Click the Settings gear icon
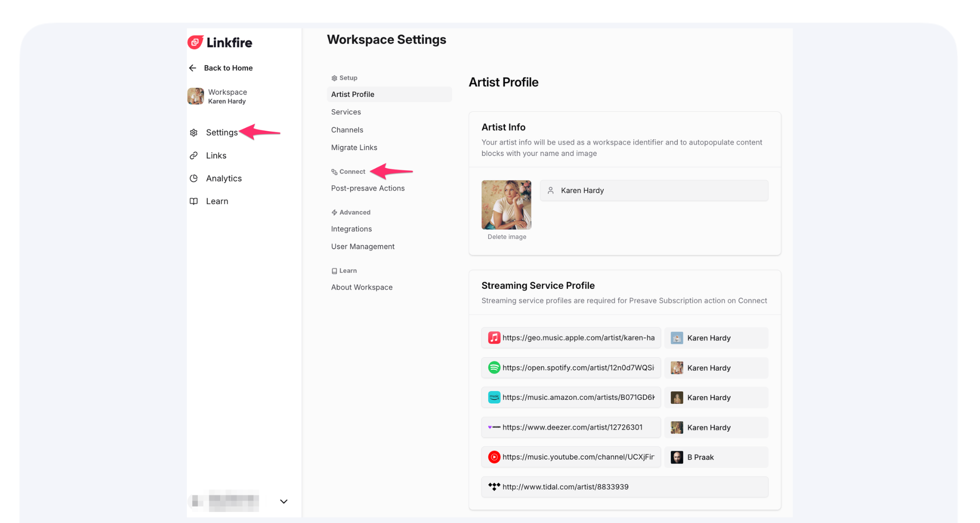The image size is (980, 523). 193,133
